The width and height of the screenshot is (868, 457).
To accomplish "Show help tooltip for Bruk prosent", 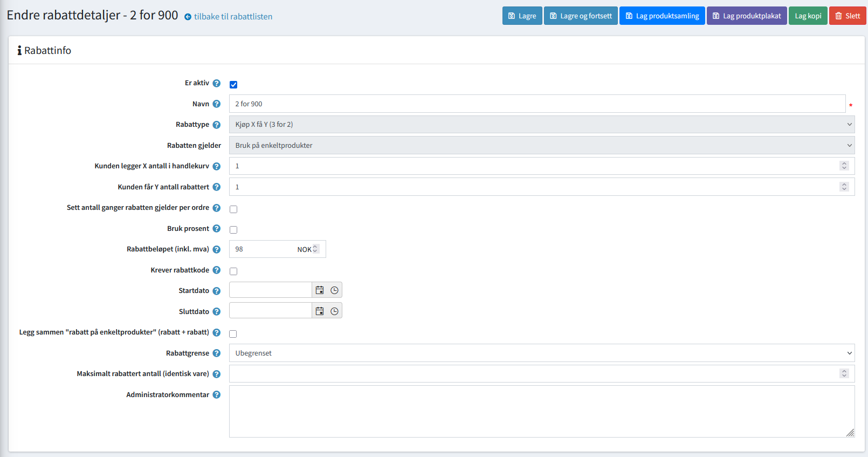I will click(x=216, y=229).
